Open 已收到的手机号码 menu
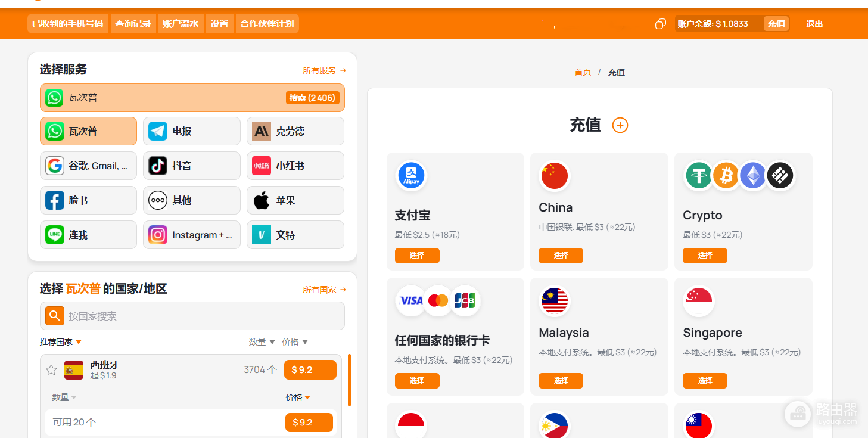 67,24
